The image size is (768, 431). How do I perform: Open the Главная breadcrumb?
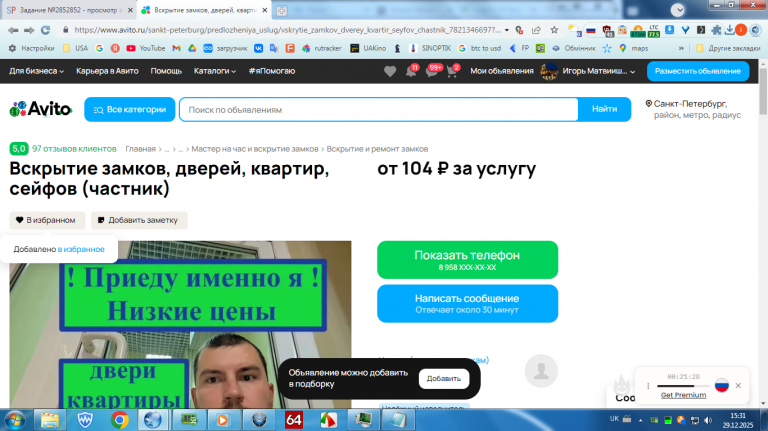[140, 149]
